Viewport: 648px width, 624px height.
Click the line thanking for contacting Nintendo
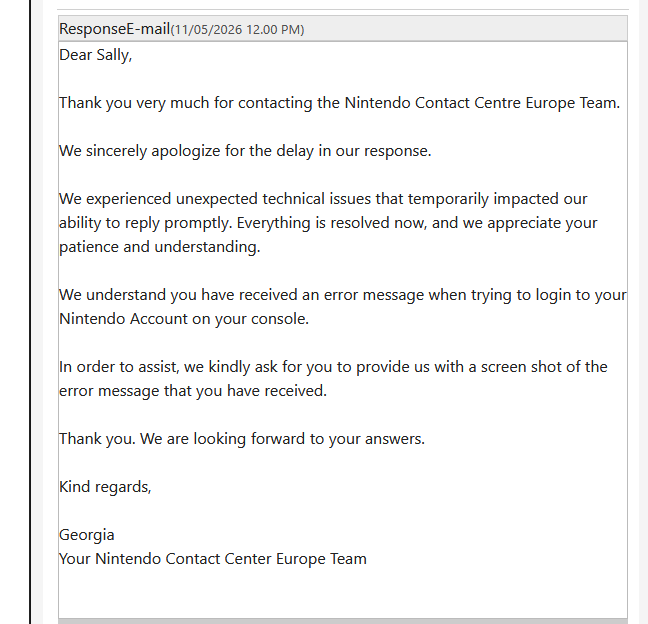coord(339,103)
